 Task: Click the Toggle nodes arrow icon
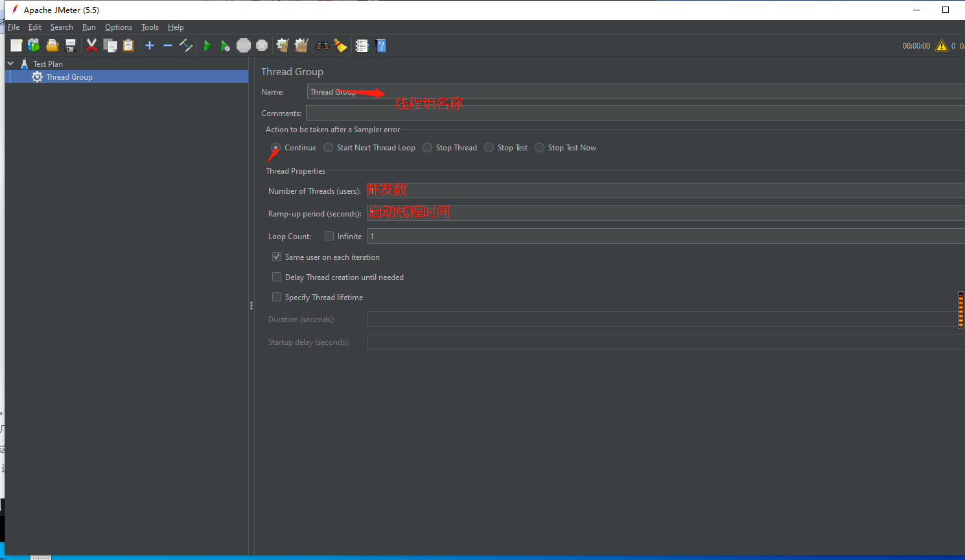pyautogui.click(x=186, y=45)
